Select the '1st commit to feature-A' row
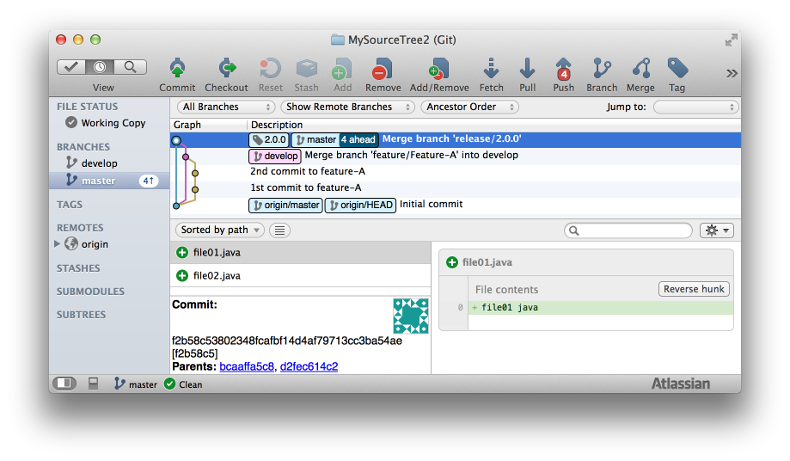The image size is (790, 461). (x=455, y=188)
